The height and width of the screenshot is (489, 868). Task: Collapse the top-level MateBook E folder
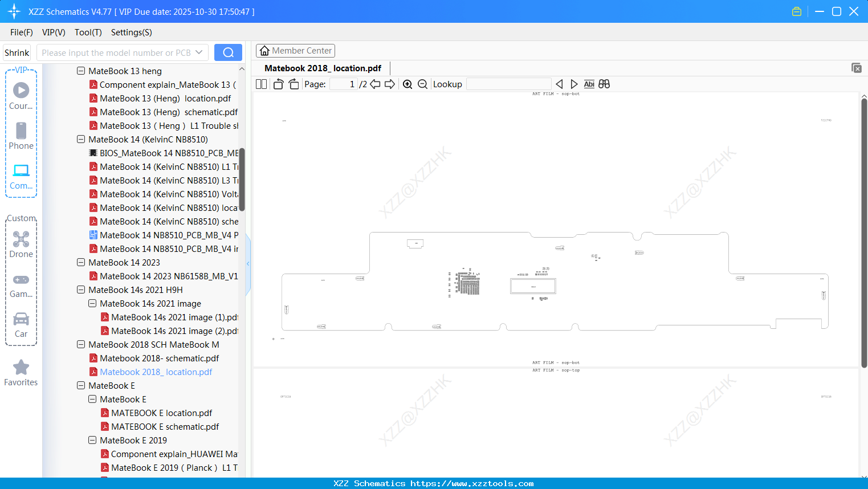click(x=81, y=386)
